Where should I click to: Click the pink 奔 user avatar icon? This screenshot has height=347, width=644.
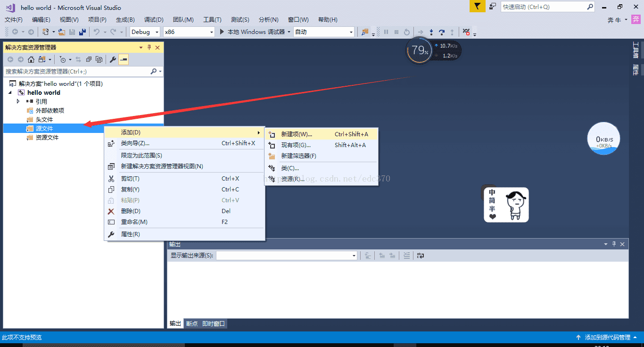point(636,20)
